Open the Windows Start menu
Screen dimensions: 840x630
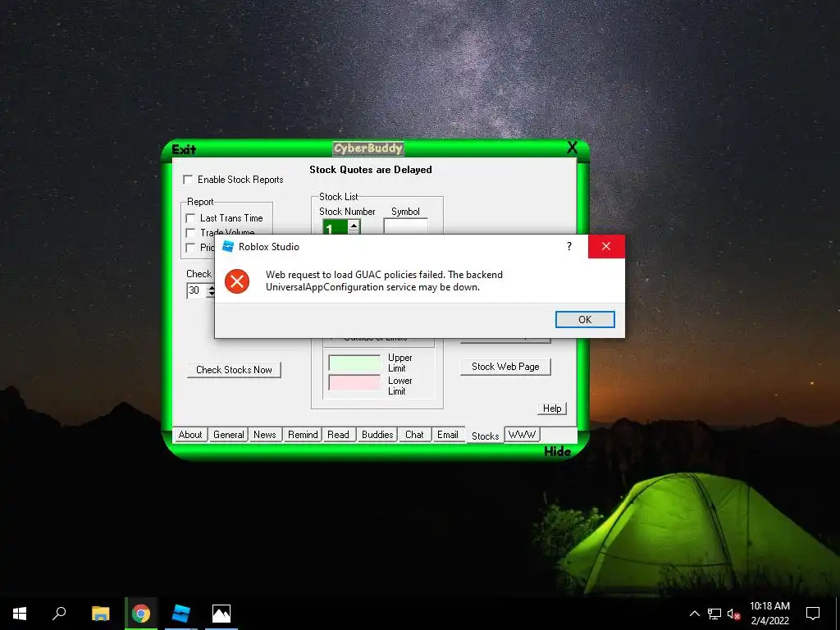[20, 614]
